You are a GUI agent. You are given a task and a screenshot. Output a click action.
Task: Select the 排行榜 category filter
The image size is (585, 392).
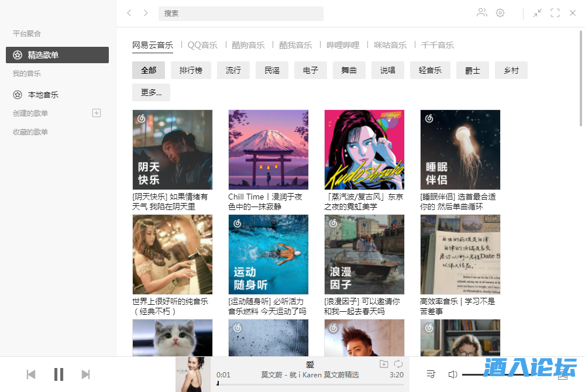click(191, 70)
